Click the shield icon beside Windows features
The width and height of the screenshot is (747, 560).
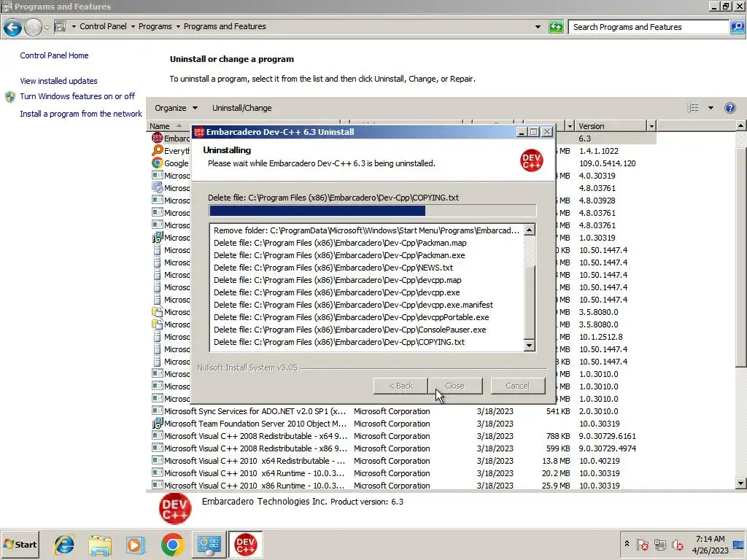click(x=10, y=97)
